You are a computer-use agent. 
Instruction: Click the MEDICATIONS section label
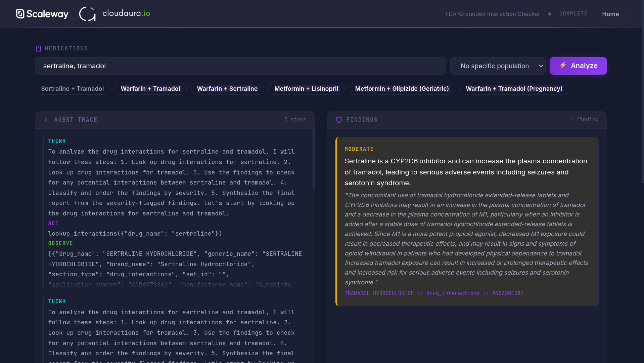pyautogui.click(x=66, y=49)
